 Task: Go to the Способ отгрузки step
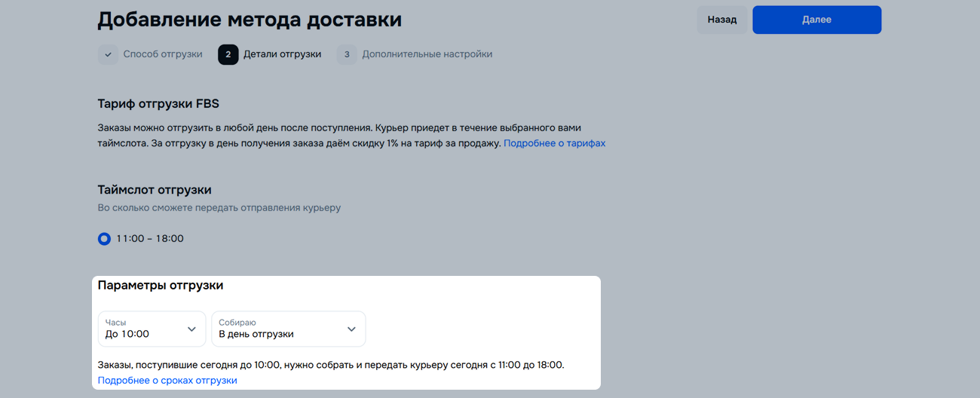[163, 54]
